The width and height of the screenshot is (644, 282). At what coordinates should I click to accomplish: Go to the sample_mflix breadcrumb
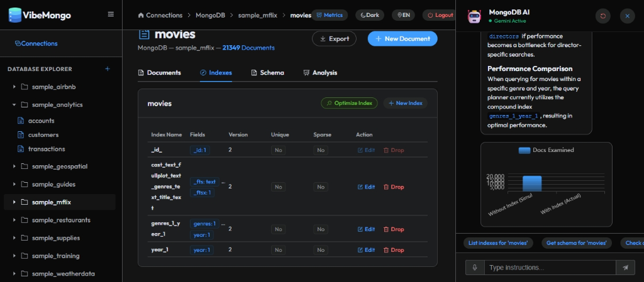coord(258,15)
